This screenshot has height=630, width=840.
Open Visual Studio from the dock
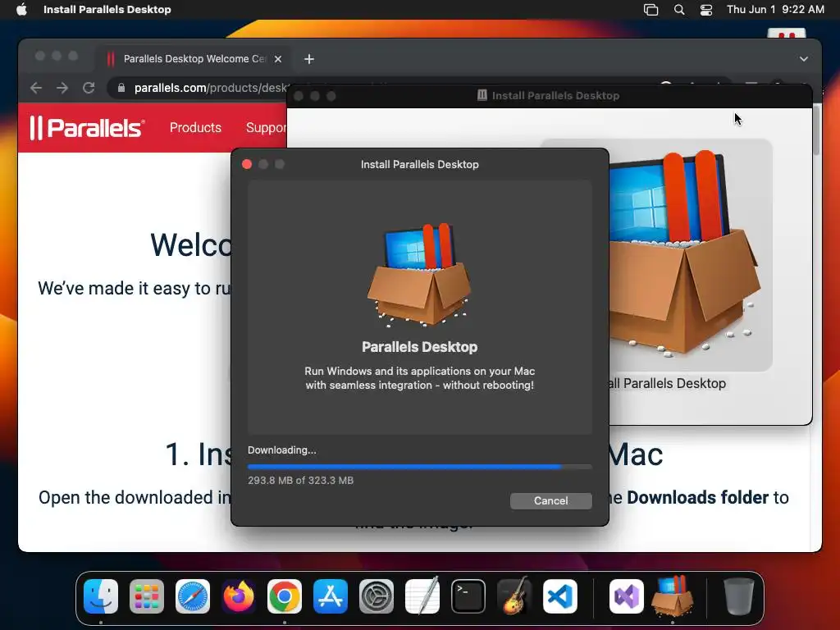627,596
